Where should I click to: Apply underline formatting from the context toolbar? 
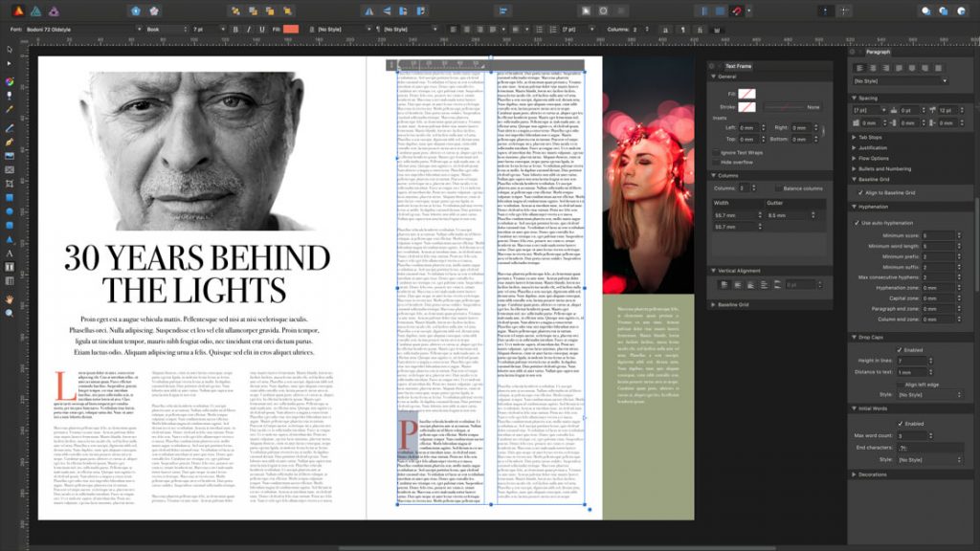tap(263, 29)
